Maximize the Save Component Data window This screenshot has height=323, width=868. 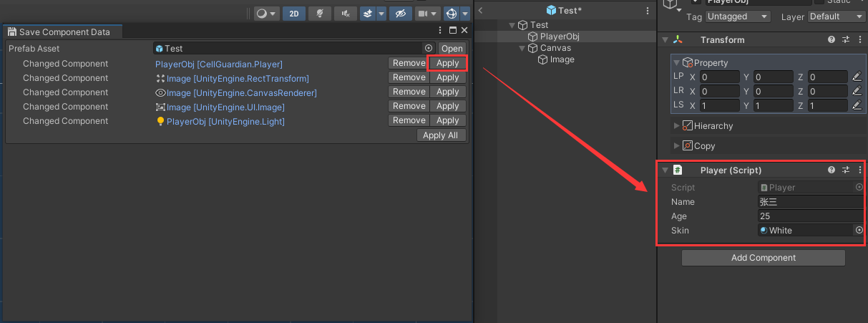(x=452, y=31)
